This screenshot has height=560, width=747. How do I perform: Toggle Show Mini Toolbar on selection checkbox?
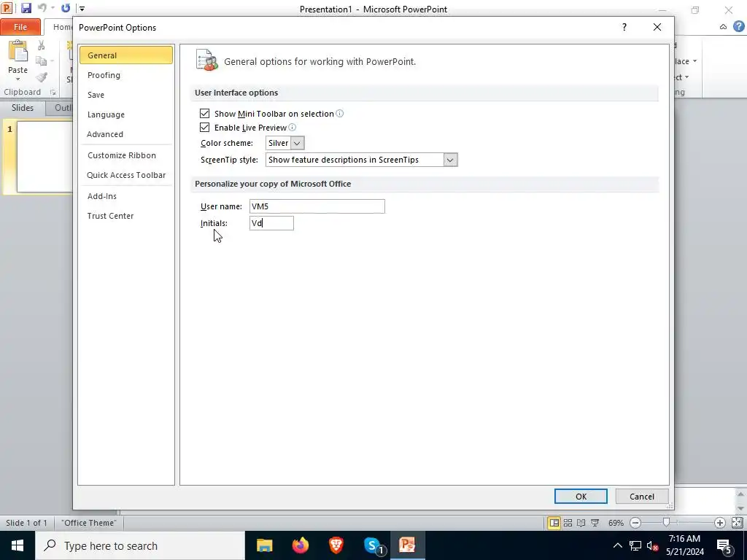(204, 113)
